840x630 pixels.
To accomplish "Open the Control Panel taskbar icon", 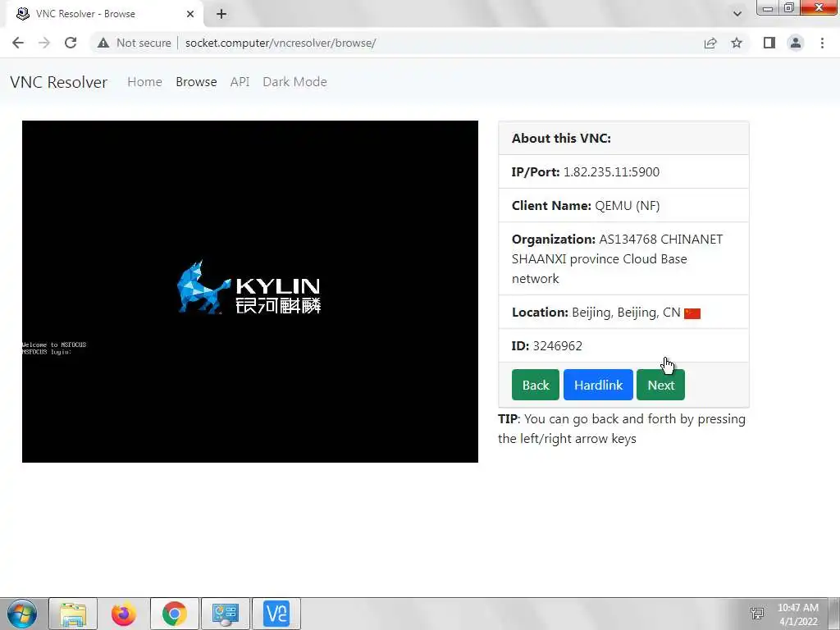I will pos(225,614).
